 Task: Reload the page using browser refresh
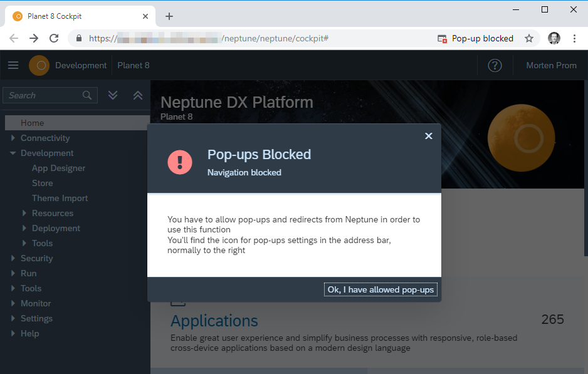54,39
